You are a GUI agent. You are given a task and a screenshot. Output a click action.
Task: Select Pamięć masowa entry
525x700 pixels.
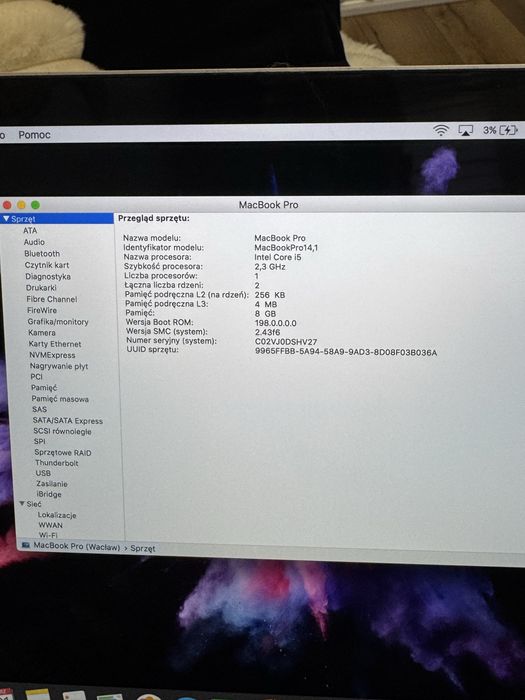click(60, 399)
